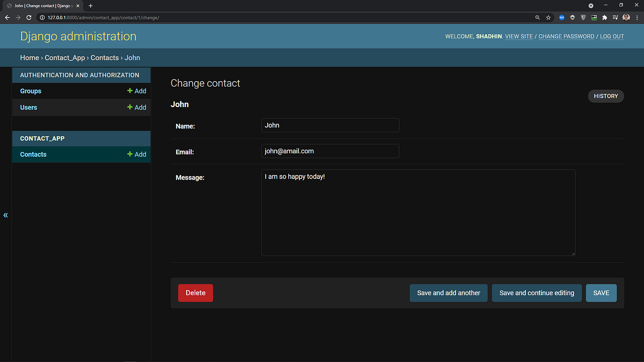
Task: Click the Add icon next to Users
Action: coord(136,107)
